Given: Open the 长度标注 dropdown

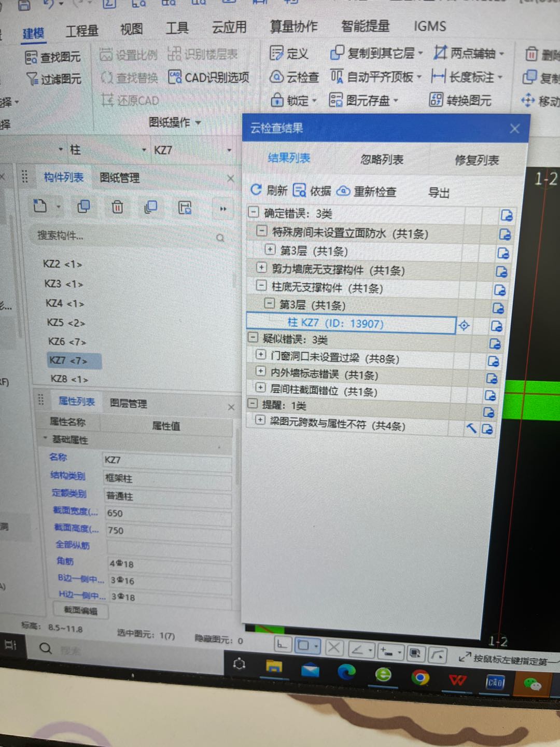Looking at the screenshot, I should point(500,77).
